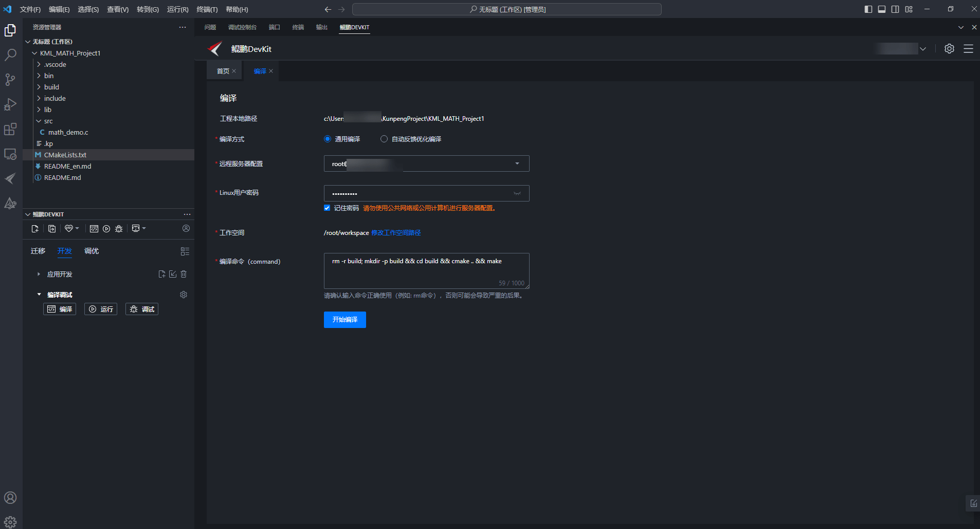Image resolution: width=980 pixels, height=529 pixels.
Task: Click the user profile icon in DevKit toolbar
Action: click(186, 228)
